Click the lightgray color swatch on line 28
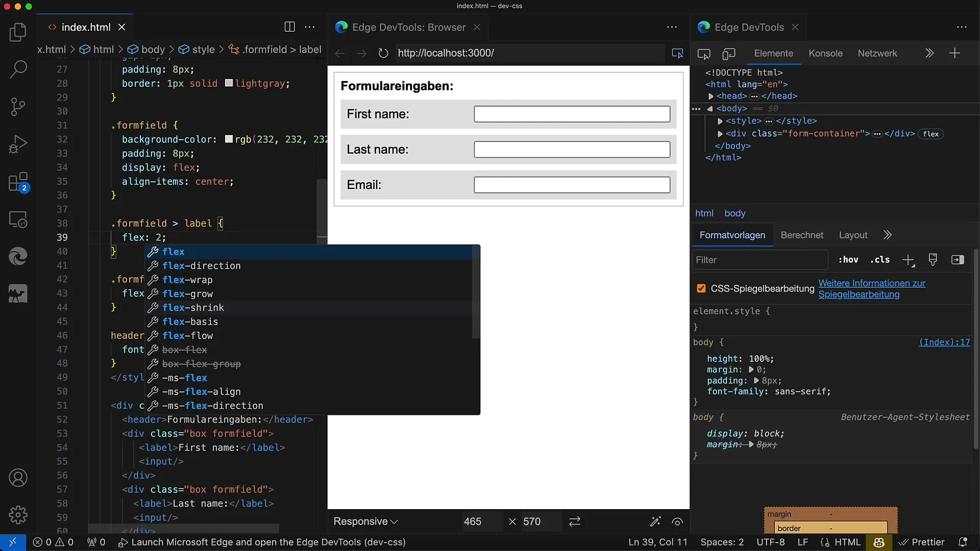 tap(229, 83)
